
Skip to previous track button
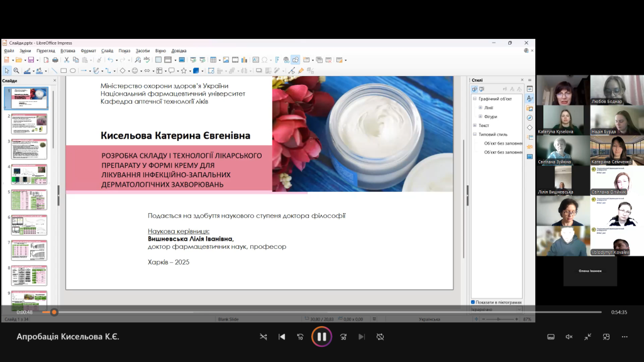pos(282,337)
